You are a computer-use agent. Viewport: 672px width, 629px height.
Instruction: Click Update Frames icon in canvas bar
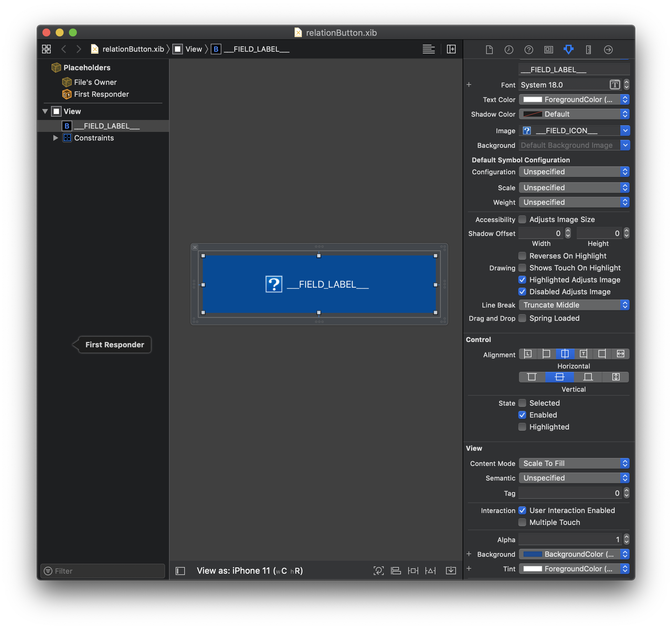(379, 571)
